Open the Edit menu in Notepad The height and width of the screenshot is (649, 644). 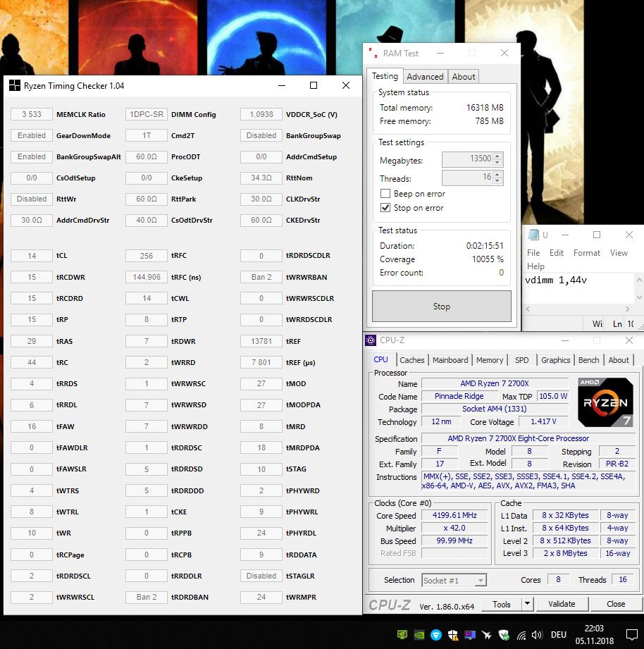tap(556, 252)
